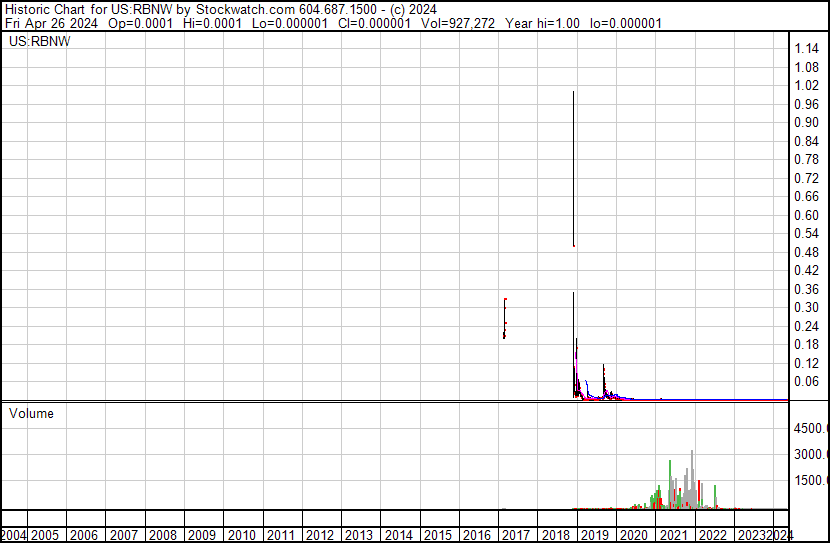The width and height of the screenshot is (830, 543).
Task: Click the 2017 price bar near 0.30
Action: [505, 318]
